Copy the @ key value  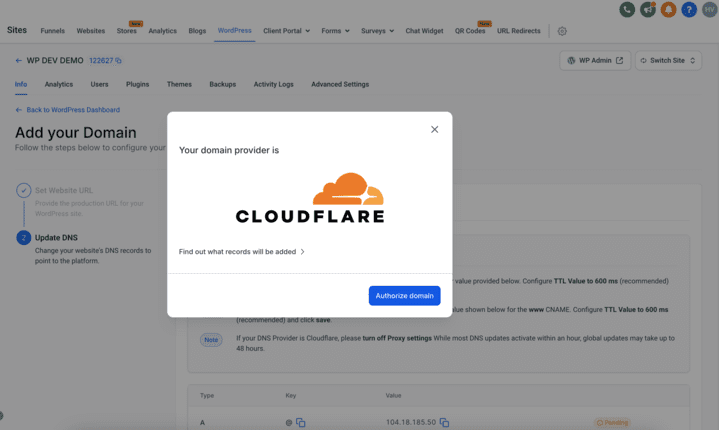[x=301, y=422]
